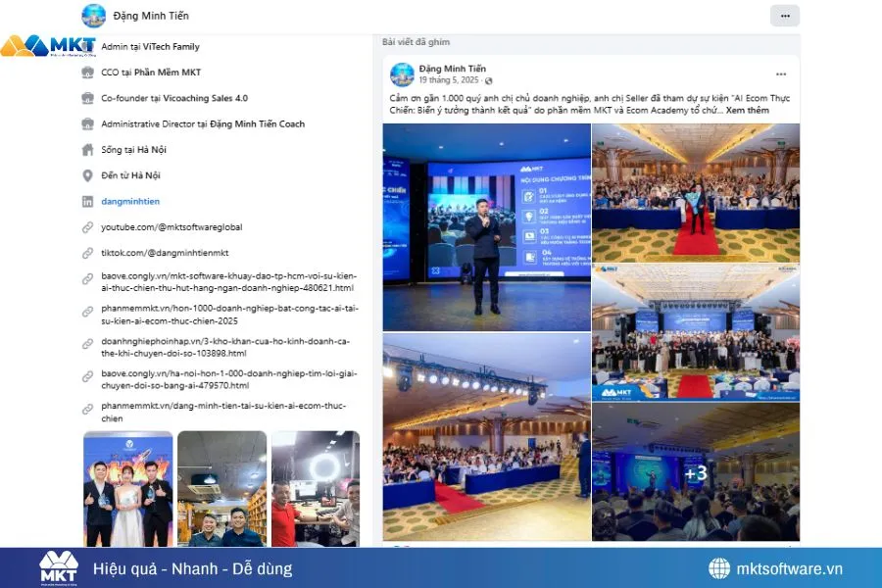Click the home icon beside Sống tại Hà Nội
The height and width of the screenshot is (588, 882).
tap(87, 150)
